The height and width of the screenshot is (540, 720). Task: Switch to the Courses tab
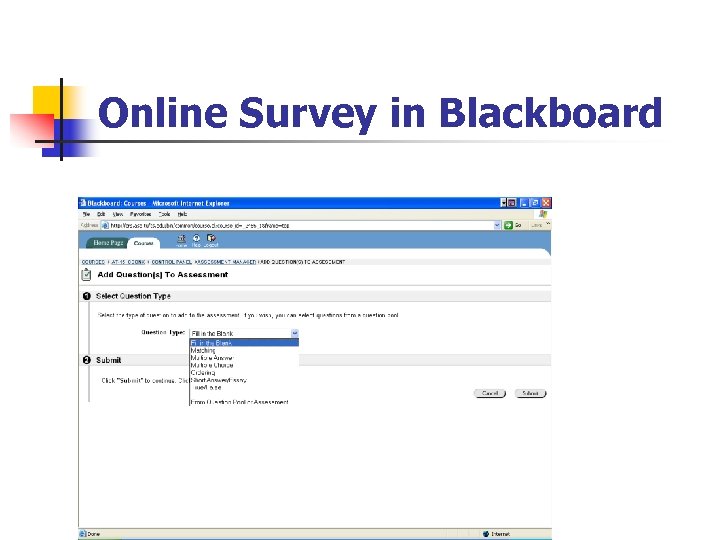click(143, 243)
